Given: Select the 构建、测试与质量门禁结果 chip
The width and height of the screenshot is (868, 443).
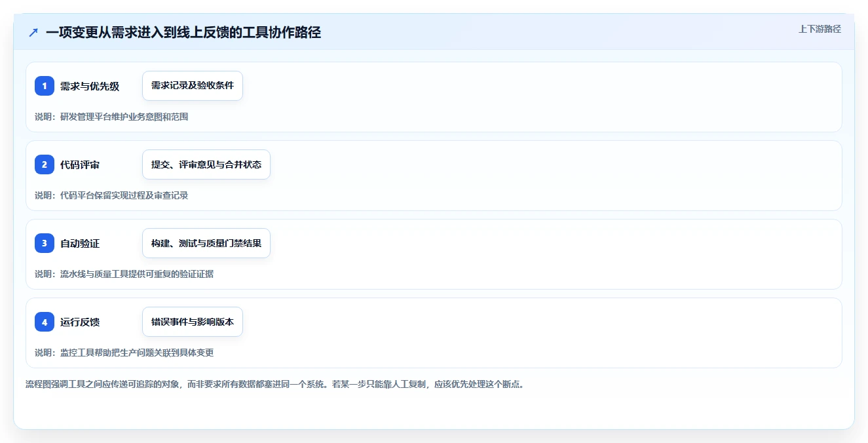Looking at the screenshot, I should [x=206, y=243].
